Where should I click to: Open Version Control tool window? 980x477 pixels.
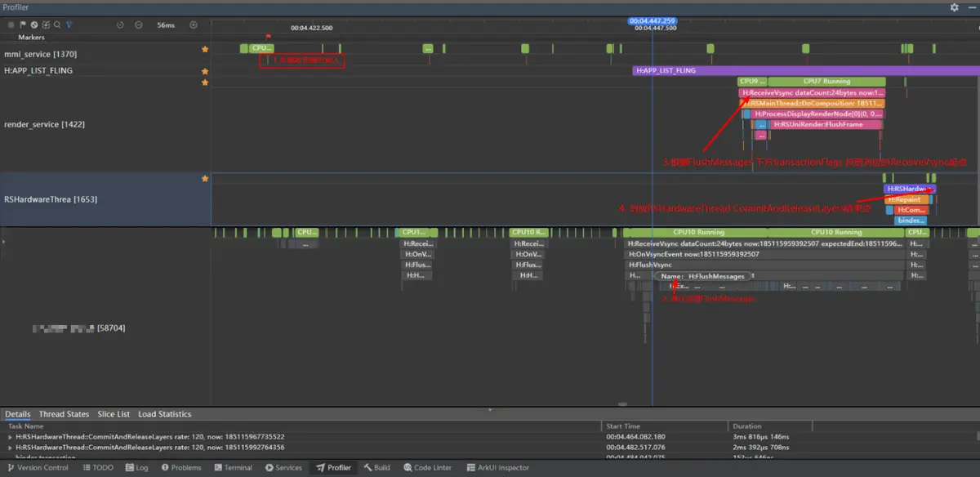(38, 468)
